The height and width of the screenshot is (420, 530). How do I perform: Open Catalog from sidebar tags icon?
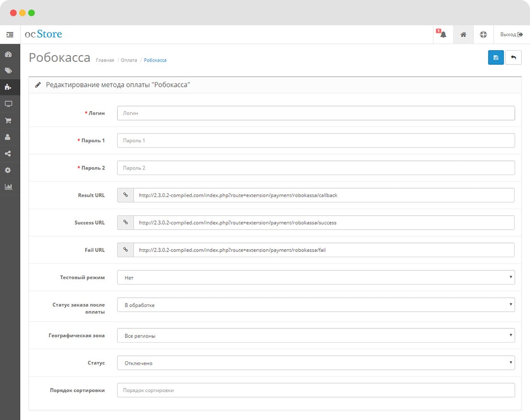[9, 71]
